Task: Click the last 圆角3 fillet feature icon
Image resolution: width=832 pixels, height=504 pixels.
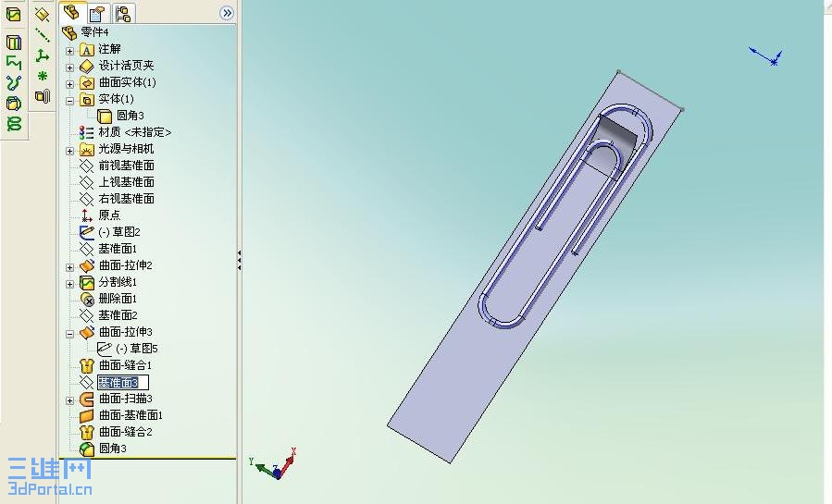Action: tap(86, 449)
